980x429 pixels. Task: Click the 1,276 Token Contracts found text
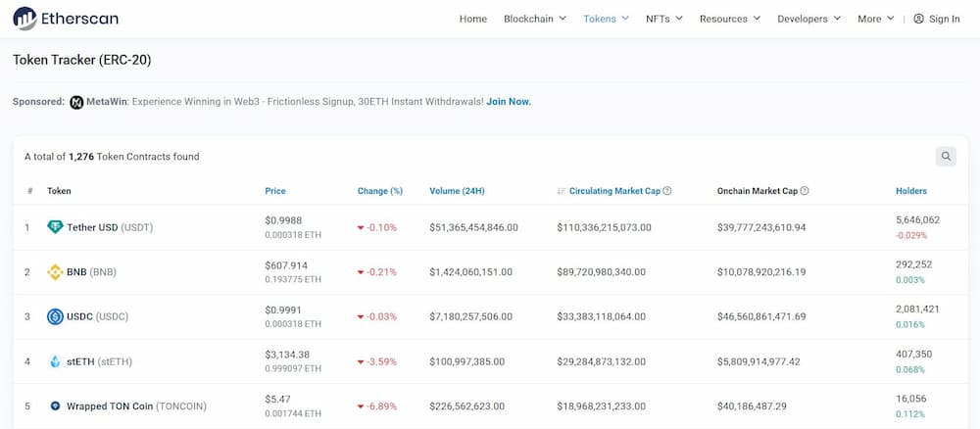[133, 157]
